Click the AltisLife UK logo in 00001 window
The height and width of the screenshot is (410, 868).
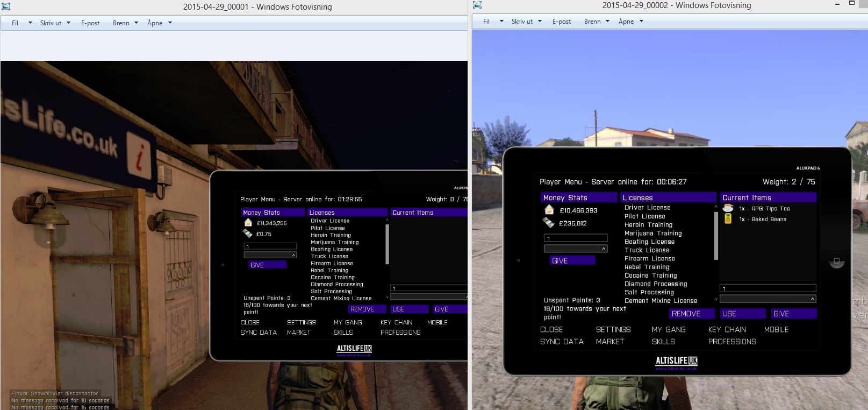[x=354, y=349]
